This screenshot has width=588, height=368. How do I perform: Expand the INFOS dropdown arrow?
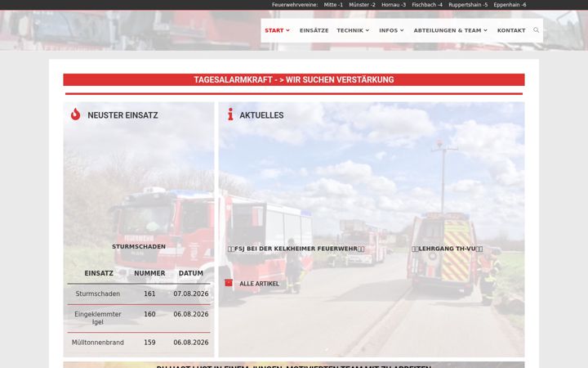pyautogui.click(x=402, y=30)
